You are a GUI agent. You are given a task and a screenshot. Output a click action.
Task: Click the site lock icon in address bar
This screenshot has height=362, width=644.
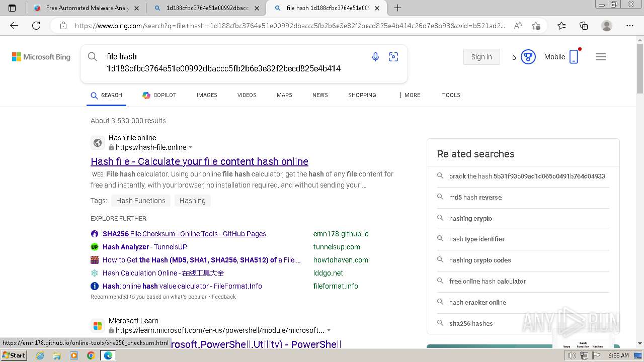(63, 26)
